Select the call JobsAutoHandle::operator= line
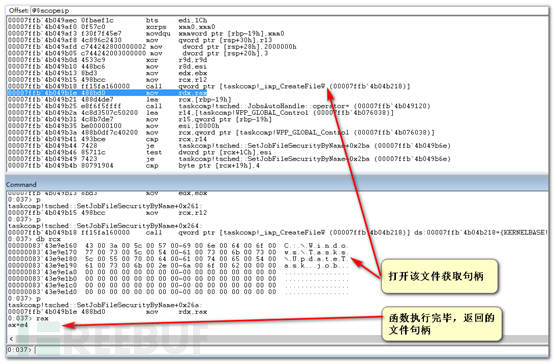 tap(219, 106)
